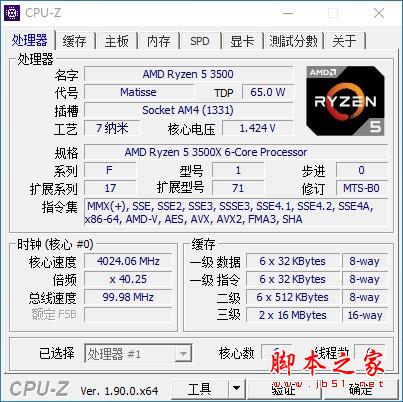Click the 工具 button

coord(200,388)
